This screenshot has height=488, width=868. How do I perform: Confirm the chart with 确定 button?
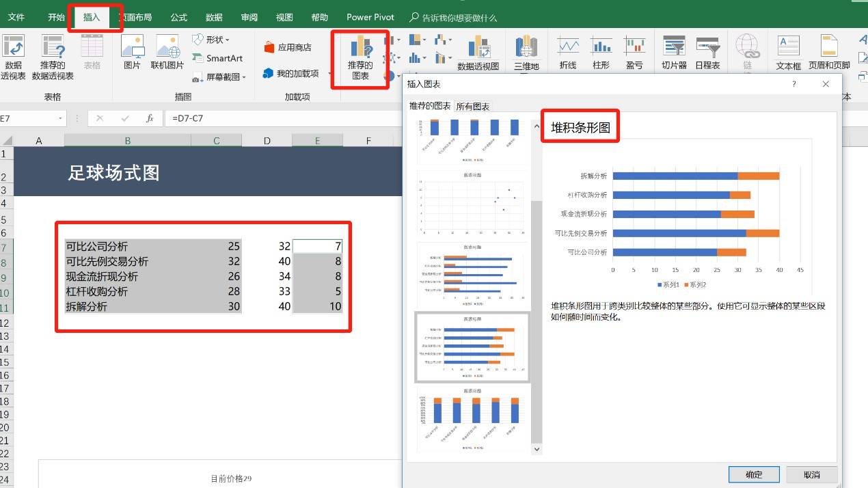click(754, 474)
